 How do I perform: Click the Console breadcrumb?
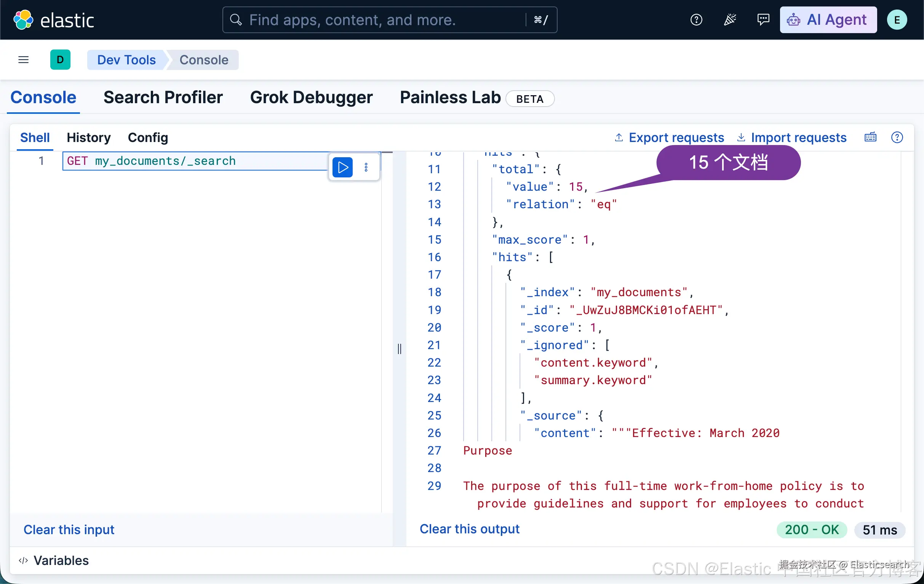pos(204,60)
